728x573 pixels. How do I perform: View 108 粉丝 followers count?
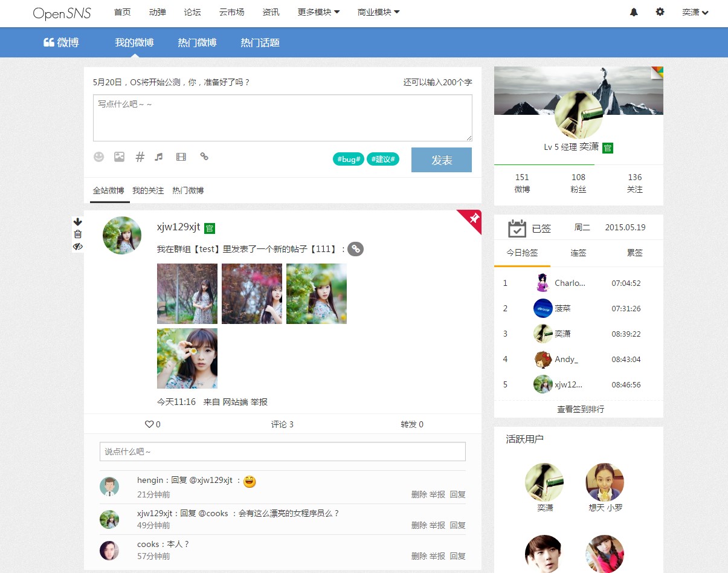click(578, 183)
